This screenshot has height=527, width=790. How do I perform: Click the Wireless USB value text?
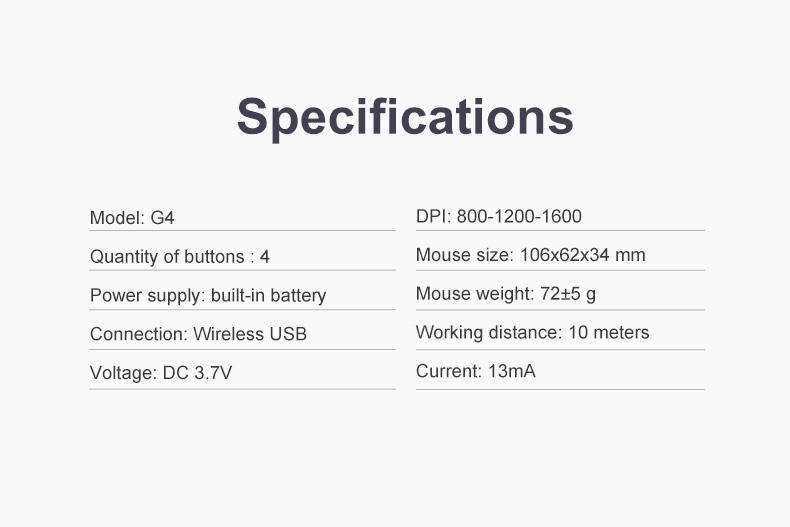[250, 334]
